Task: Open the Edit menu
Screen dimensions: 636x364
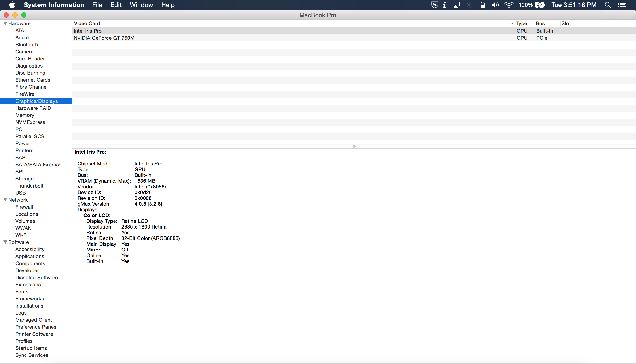Action: coord(116,5)
